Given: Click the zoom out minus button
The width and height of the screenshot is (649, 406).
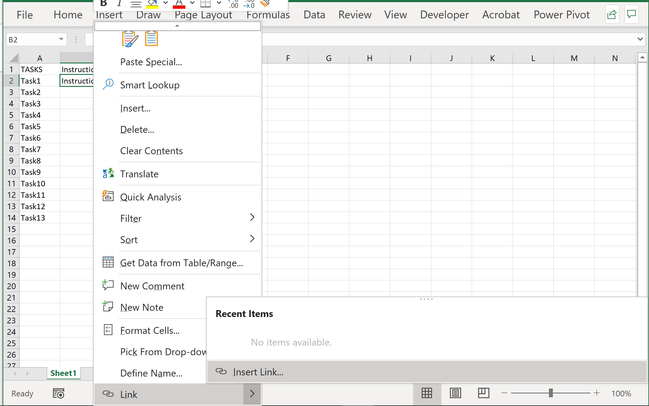Looking at the screenshot, I should coord(504,393).
